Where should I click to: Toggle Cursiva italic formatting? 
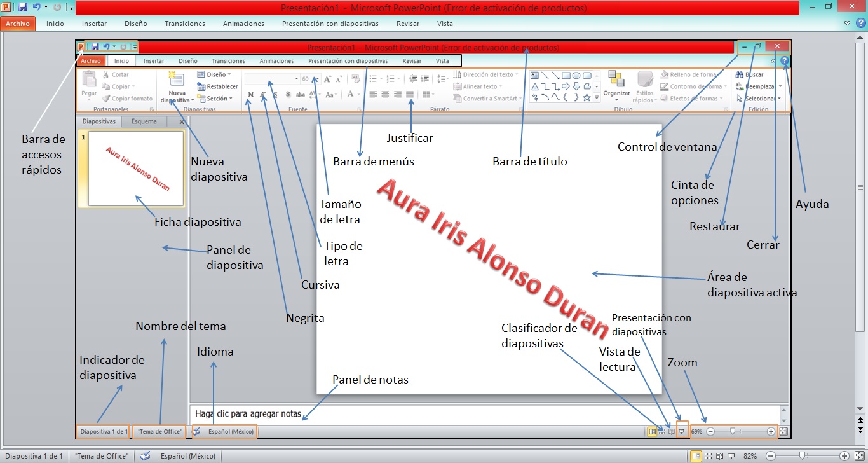[262, 94]
